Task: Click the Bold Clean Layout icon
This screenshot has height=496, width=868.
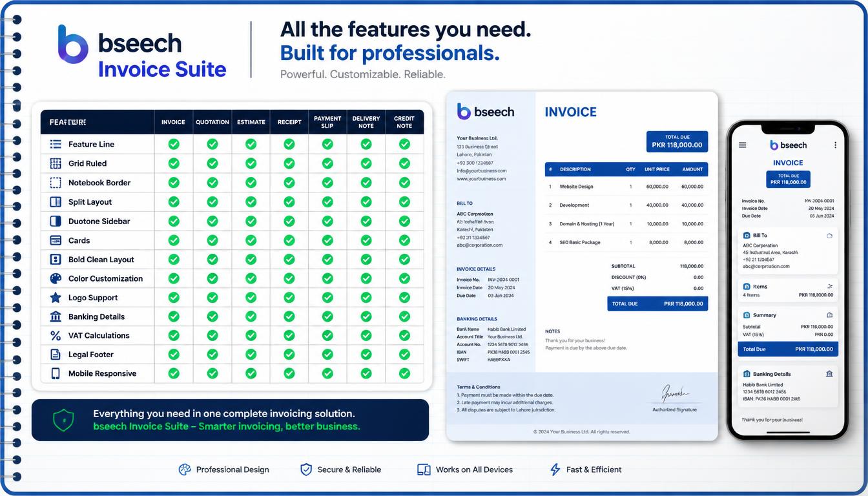Action: pos(56,260)
